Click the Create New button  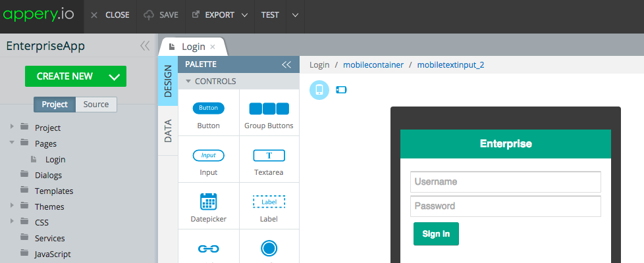point(75,76)
